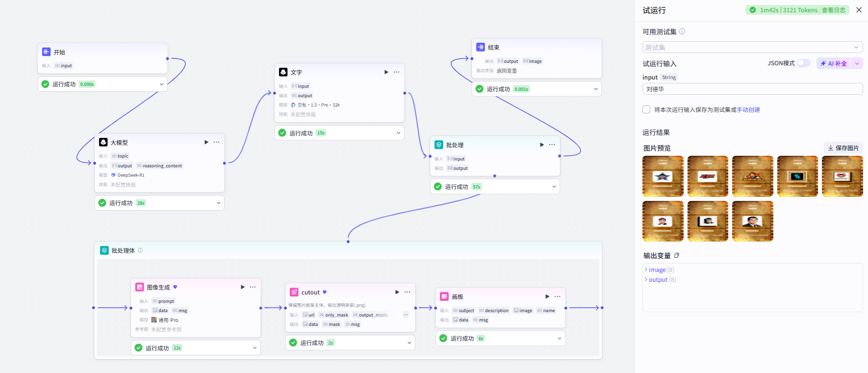Expand the 运行成功 28s result under 大模型
868x373 pixels.
pos(159,203)
